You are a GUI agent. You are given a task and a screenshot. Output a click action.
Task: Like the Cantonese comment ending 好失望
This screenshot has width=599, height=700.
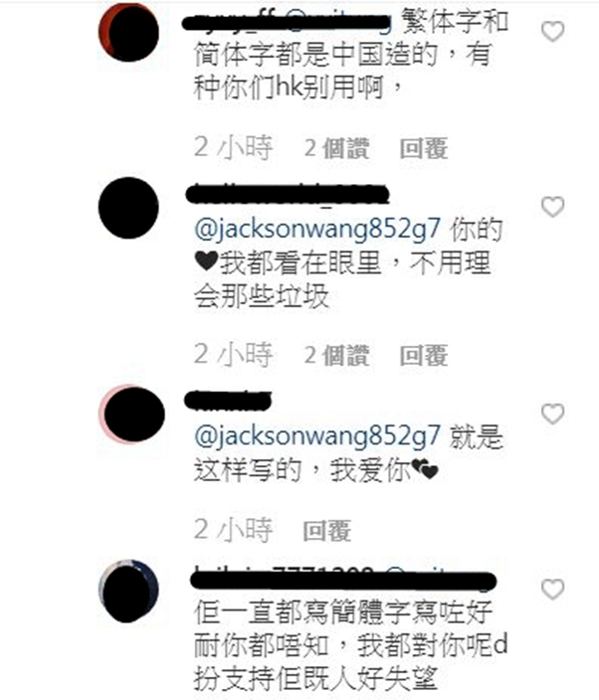click(552, 590)
